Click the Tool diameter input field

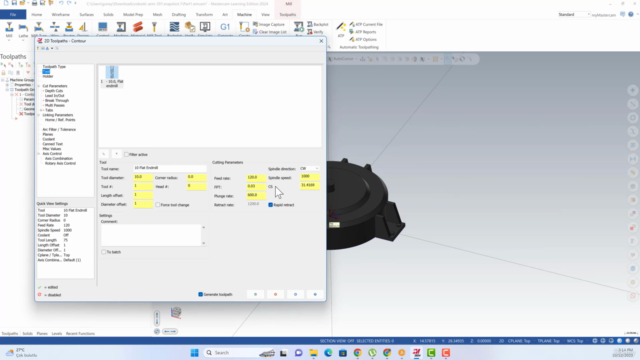tap(143, 177)
